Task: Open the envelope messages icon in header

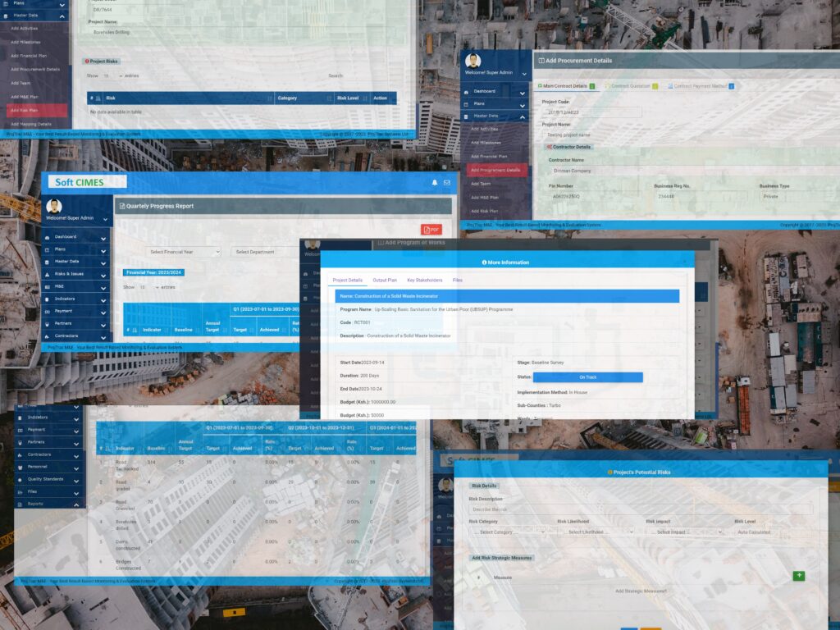Action: 447,182
